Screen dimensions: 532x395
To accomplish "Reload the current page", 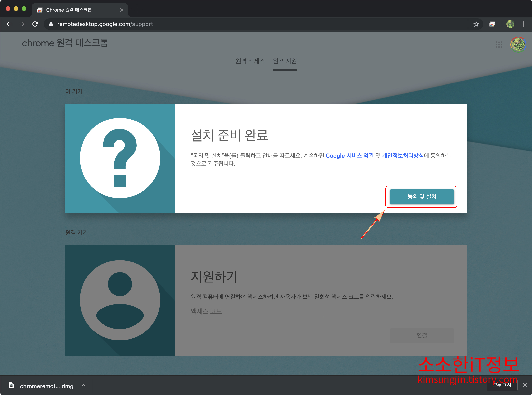I will (35, 24).
